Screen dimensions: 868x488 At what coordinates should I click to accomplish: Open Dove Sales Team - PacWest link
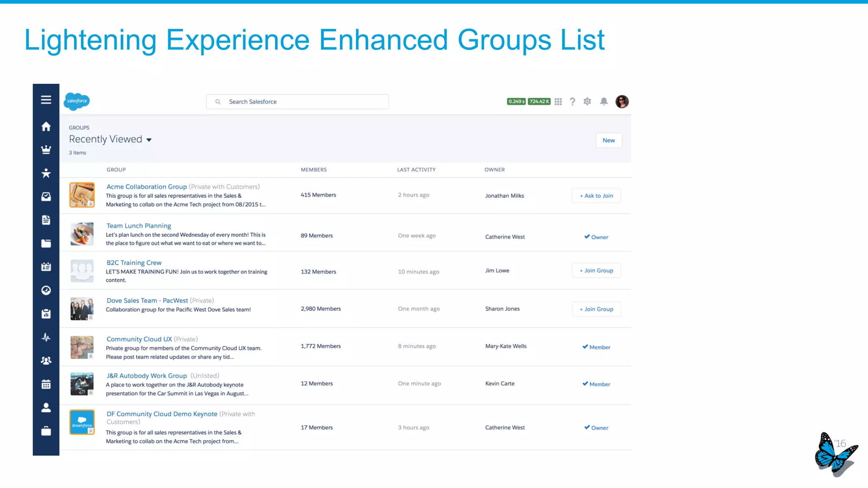tap(147, 300)
